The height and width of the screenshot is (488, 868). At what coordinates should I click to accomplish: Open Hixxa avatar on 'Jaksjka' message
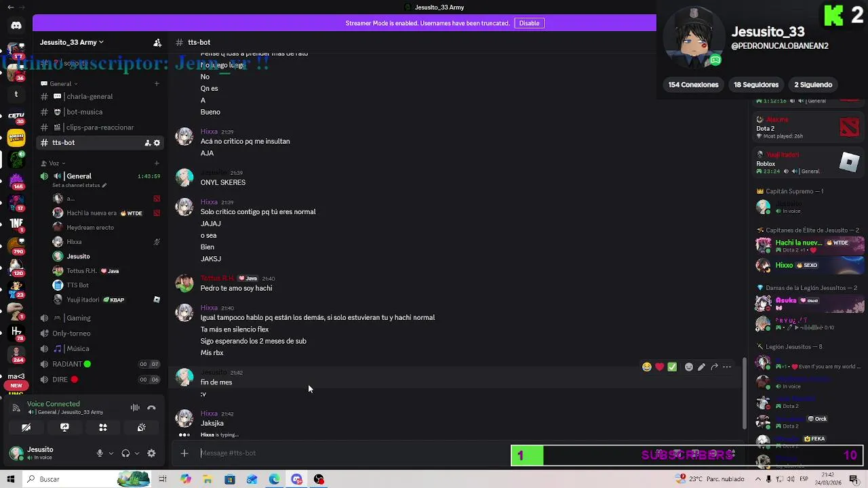(184, 418)
